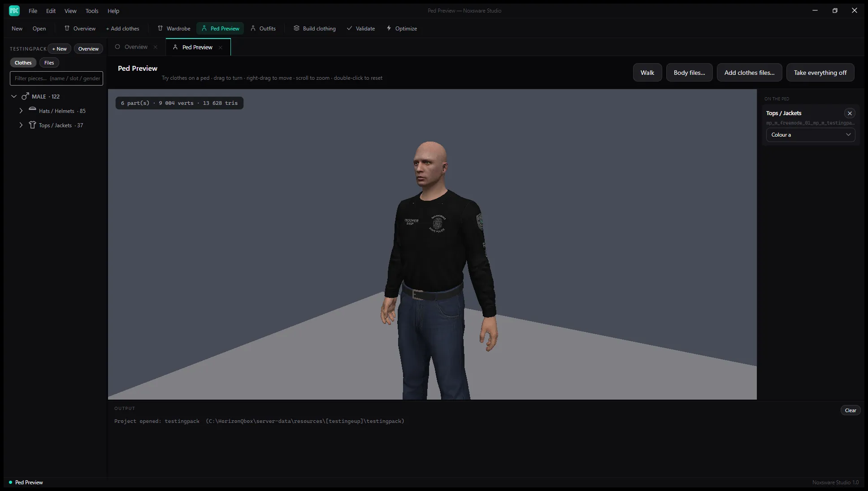Close the Ped Preview tab
868x491 pixels.
point(221,47)
